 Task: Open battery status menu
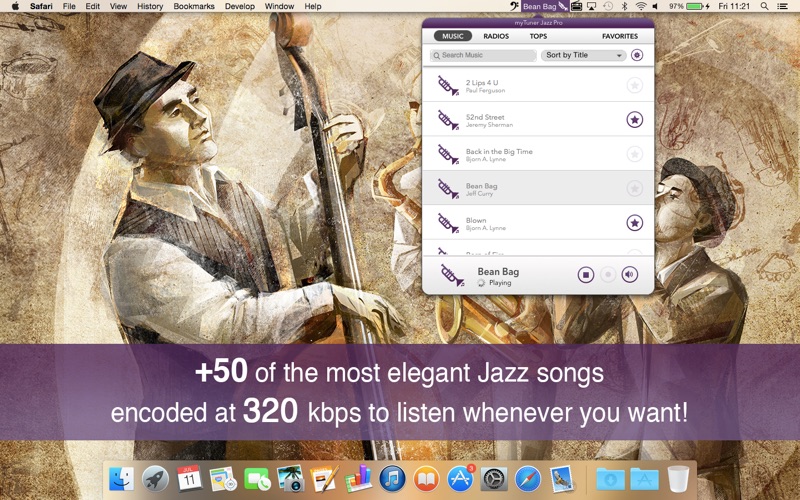690,6
